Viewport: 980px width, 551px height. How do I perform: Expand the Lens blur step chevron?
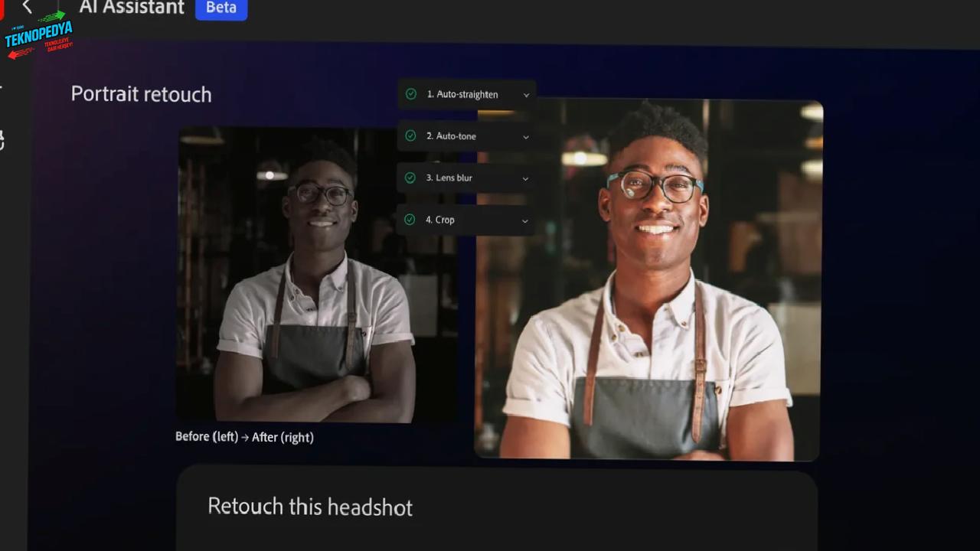click(525, 178)
